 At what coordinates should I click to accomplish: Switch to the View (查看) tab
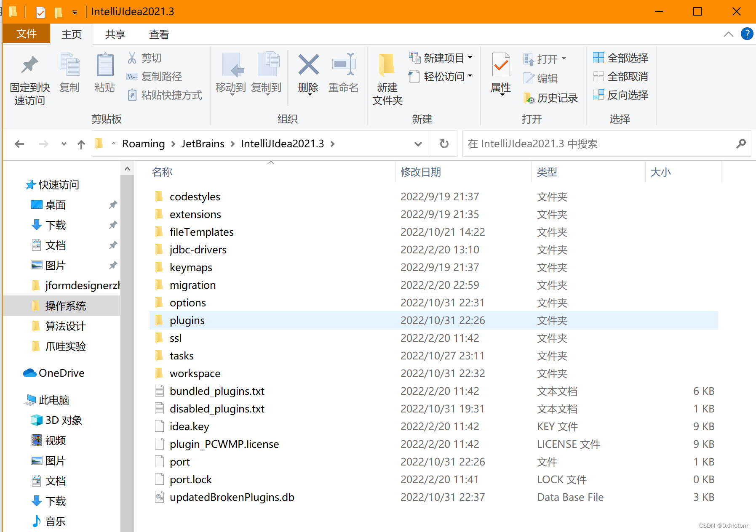[159, 34]
